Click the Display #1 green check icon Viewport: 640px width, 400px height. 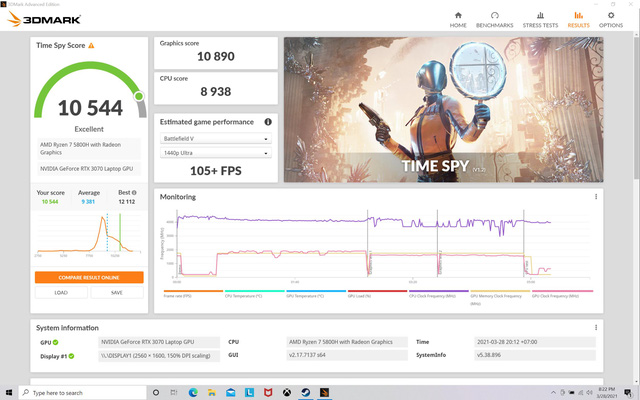[x=71, y=356]
